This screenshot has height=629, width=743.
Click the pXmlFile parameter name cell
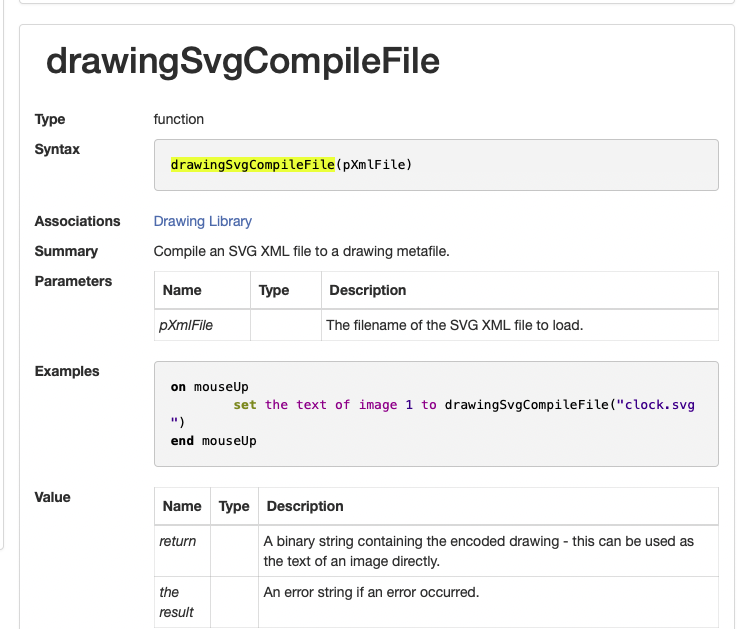(187, 325)
